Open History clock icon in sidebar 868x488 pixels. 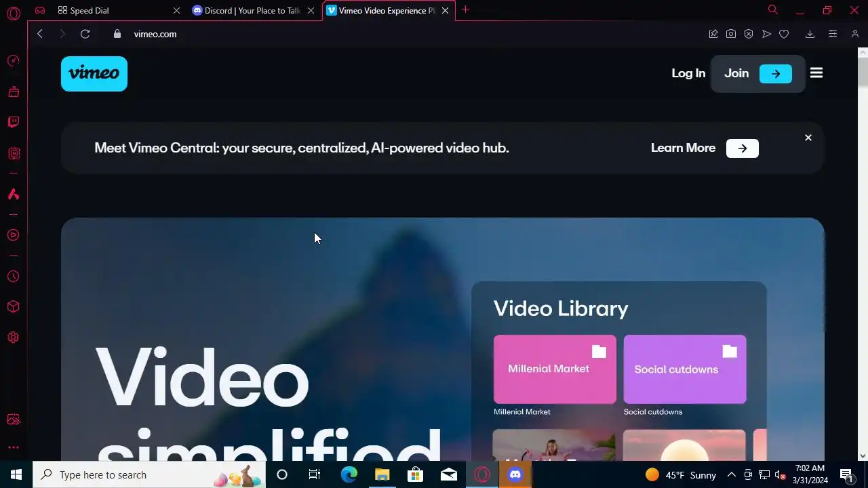13,277
